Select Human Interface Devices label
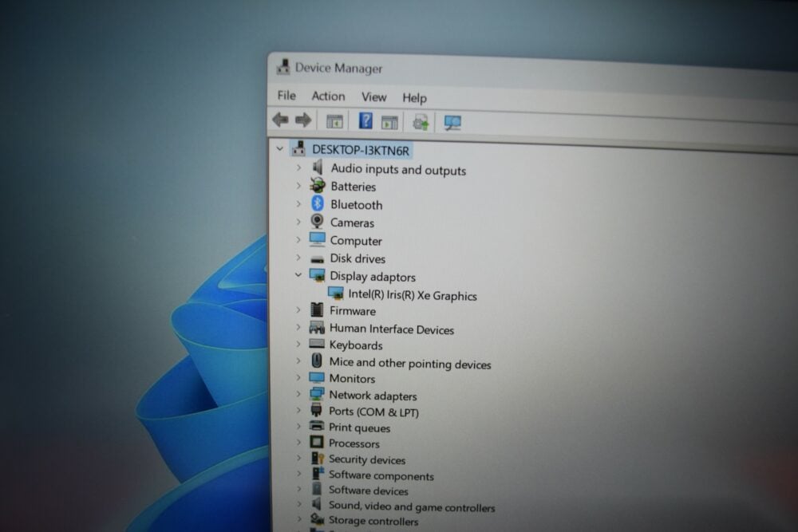The image size is (798, 532). click(391, 329)
